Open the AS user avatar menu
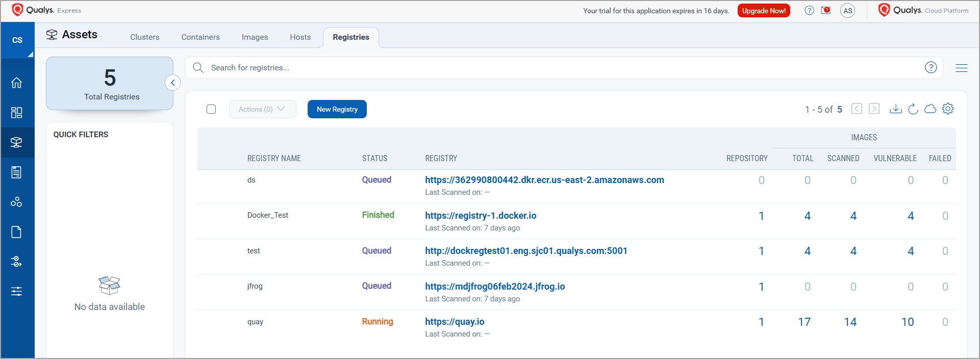The width and height of the screenshot is (980, 359). point(847,11)
